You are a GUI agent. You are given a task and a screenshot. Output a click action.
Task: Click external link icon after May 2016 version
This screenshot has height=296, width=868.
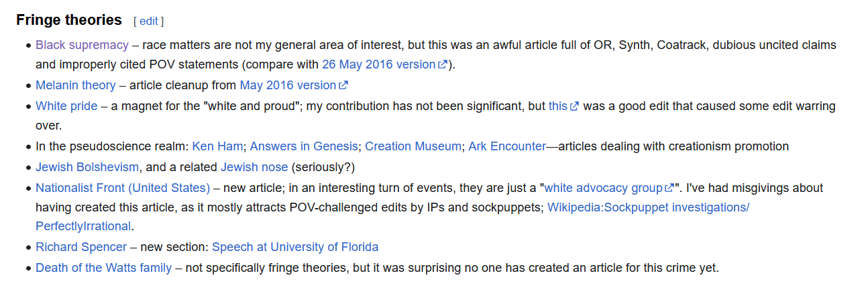(344, 85)
